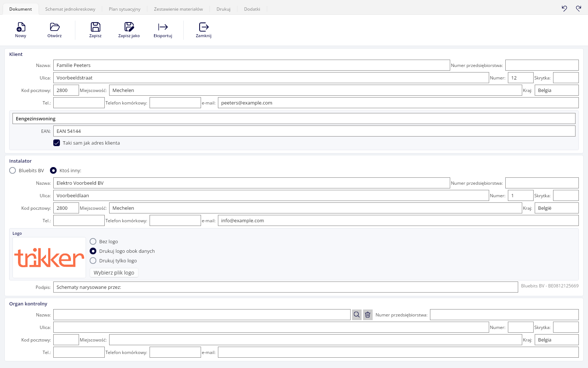
Task: Edit the Podpis field Schematy narysowane przez
Action: (286, 287)
